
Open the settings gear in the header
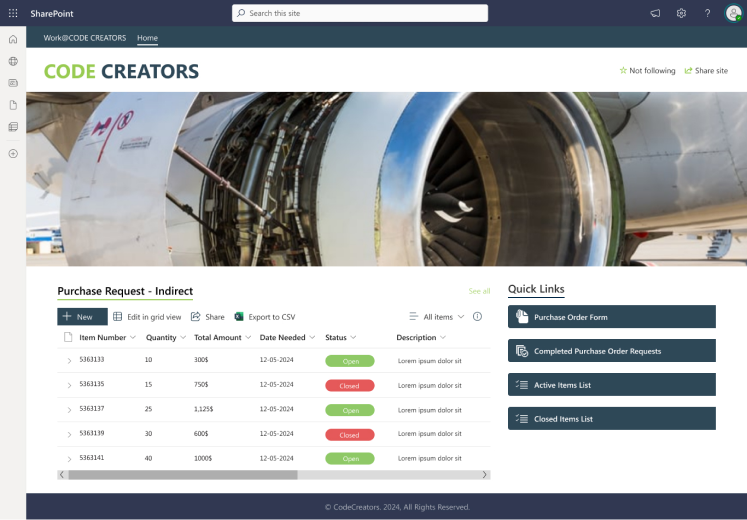681,13
